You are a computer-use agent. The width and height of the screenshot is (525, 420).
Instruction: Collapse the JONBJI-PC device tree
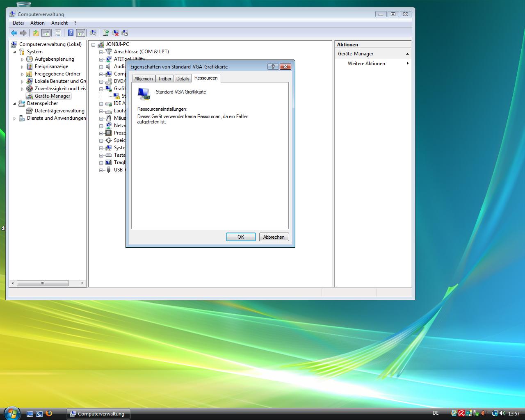point(93,44)
